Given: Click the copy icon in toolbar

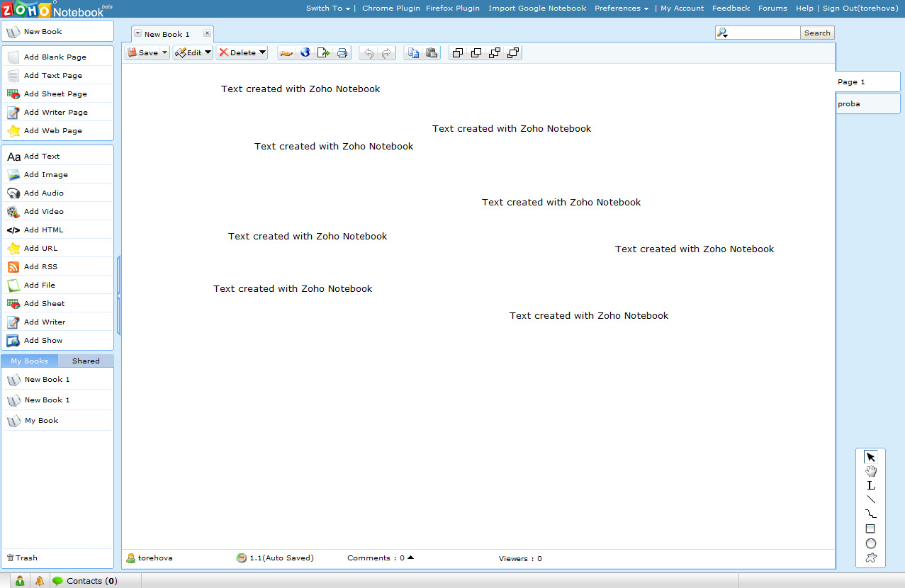Looking at the screenshot, I should [413, 52].
